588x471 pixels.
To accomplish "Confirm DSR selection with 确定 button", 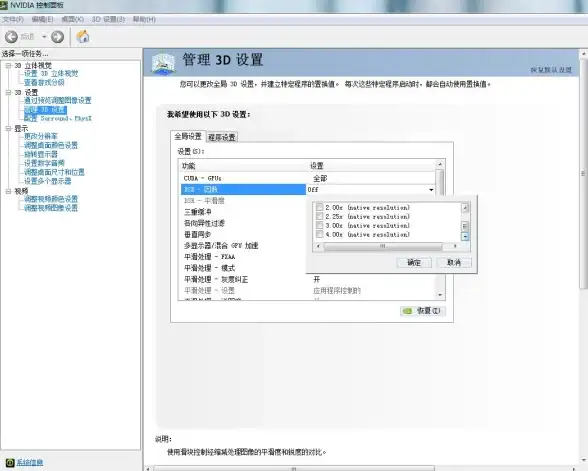I will tap(414, 262).
